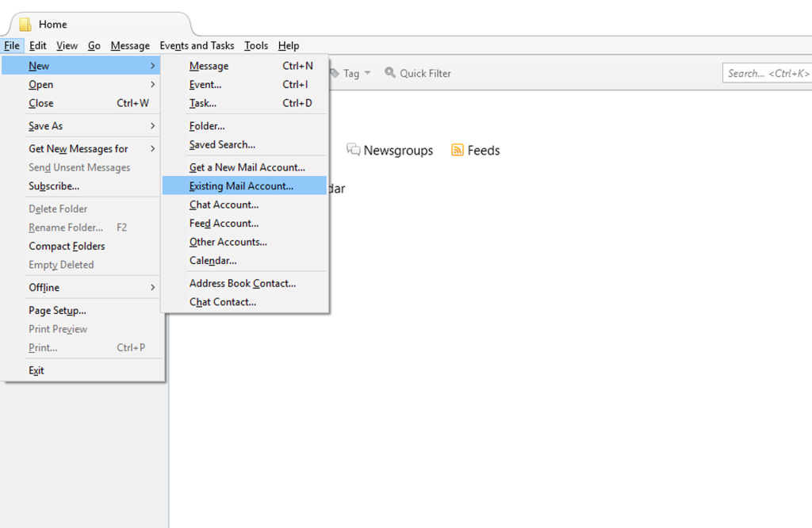Click the Newsgroups speech bubble icon
This screenshot has width=812, height=528.
[353, 150]
